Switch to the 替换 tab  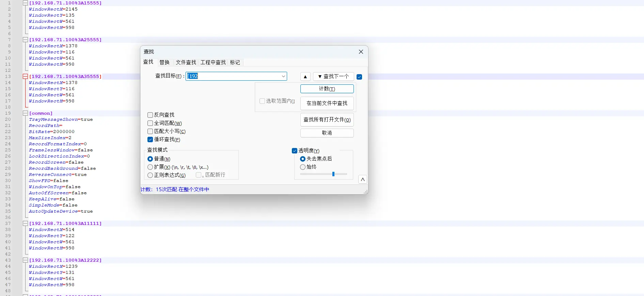point(164,62)
